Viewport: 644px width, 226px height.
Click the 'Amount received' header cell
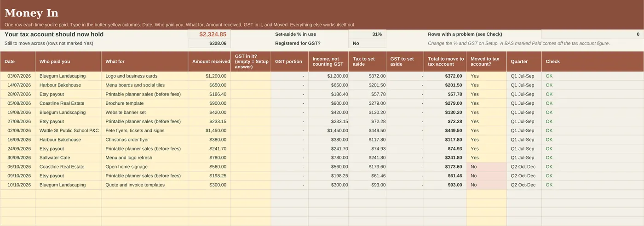(x=209, y=62)
